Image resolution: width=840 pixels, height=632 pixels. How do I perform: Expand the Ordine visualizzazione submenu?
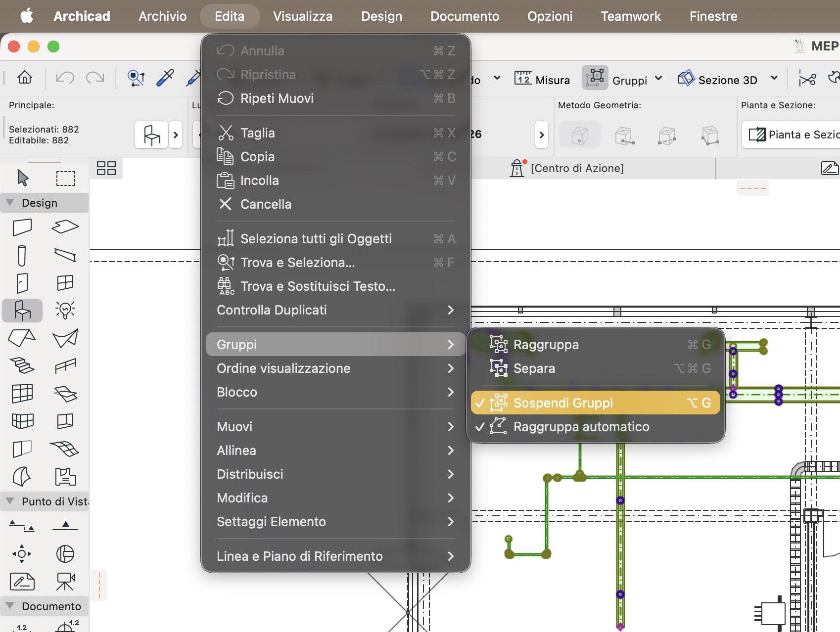(x=335, y=368)
